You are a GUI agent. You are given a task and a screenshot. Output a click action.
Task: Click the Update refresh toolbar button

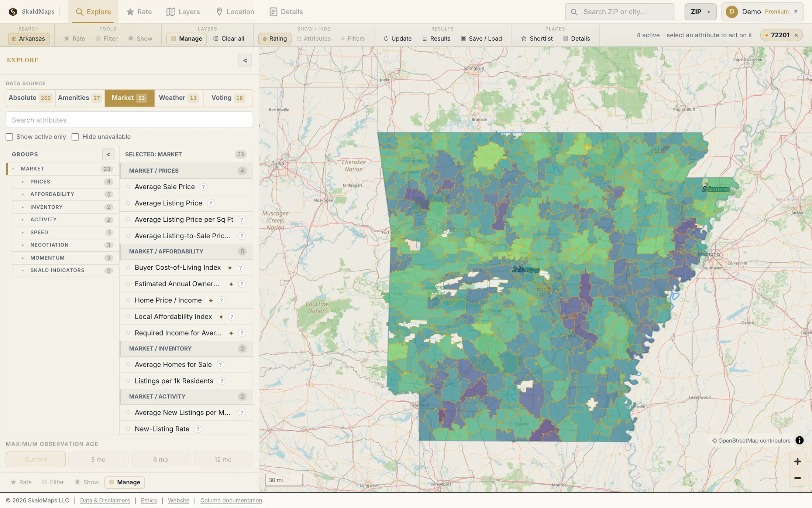(x=398, y=38)
